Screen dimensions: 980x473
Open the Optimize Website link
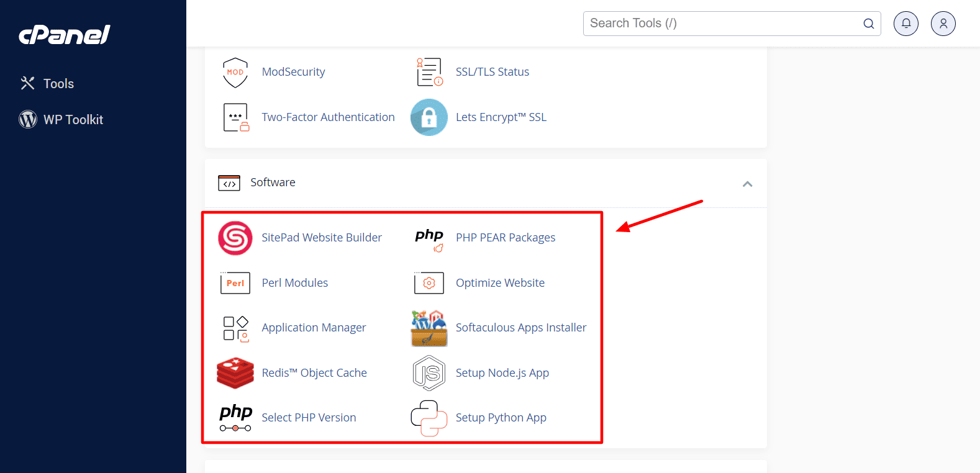500,283
